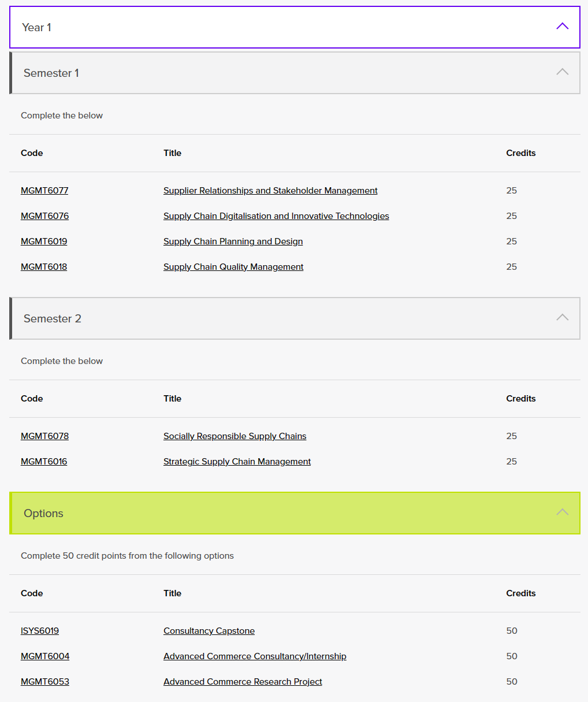
Task: Click the MGMT6076 course code link
Action: pyautogui.click(x=44, y=216)
